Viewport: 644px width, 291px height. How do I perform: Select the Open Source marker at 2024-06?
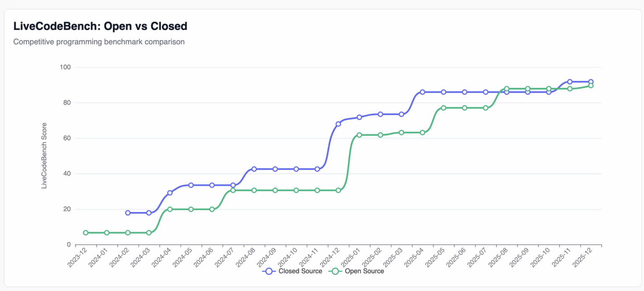[x=212, y=209]
